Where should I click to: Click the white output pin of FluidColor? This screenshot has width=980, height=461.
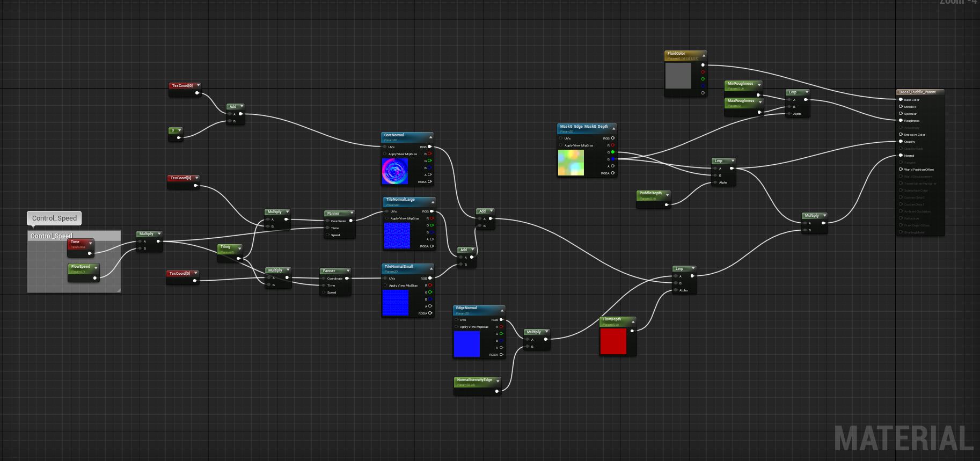703,65
